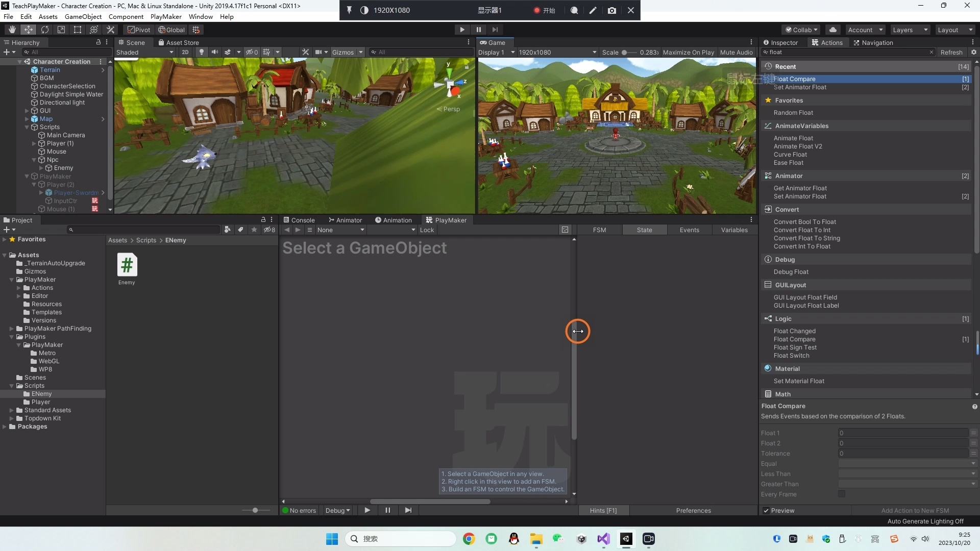Open the Collab dropdown

(801, 30)
